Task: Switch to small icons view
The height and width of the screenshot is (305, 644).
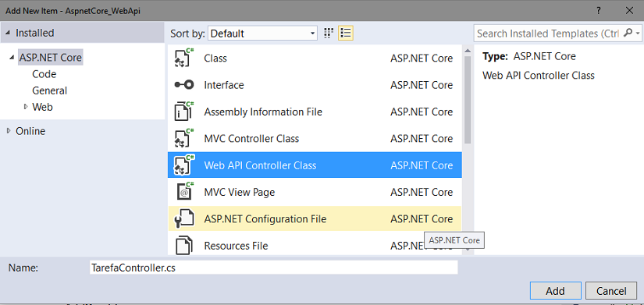Action: point(328,34)
